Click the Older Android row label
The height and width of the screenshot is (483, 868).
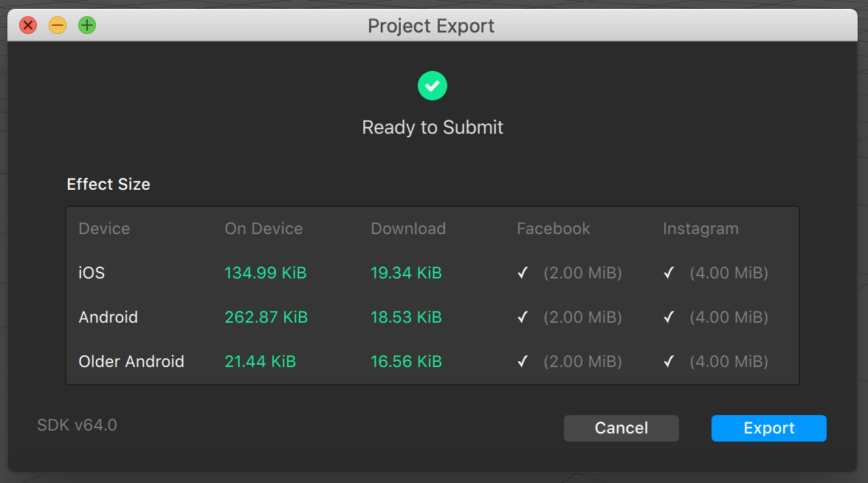131,362
